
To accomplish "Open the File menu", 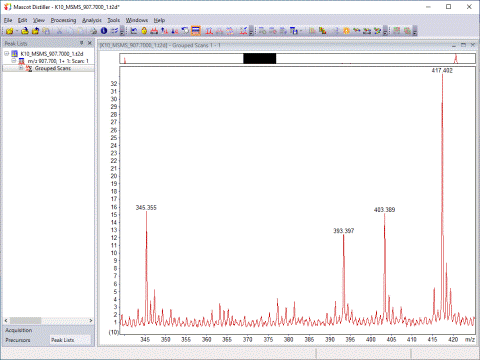I will [8, 20].
